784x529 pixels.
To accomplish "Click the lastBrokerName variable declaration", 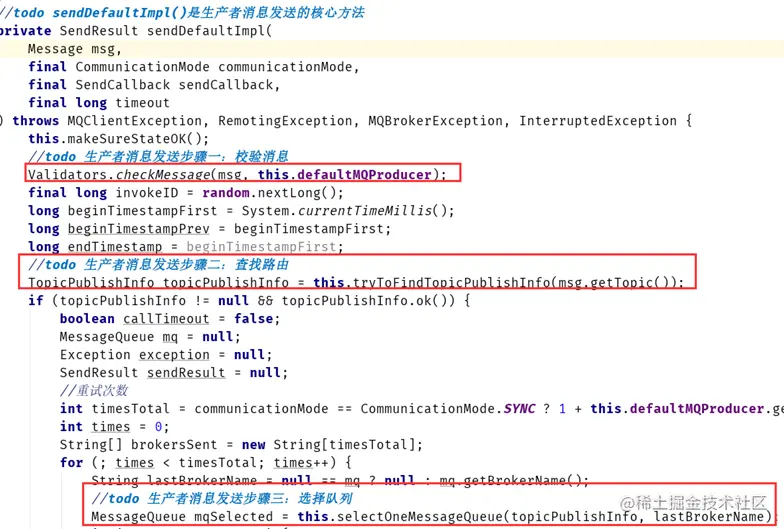I will pos(202,480).
